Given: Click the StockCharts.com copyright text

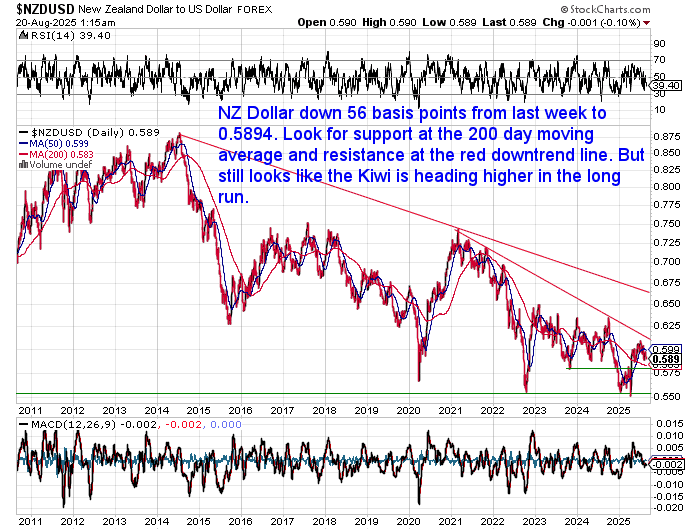Looking at the screenshot, I should point(605,9).
